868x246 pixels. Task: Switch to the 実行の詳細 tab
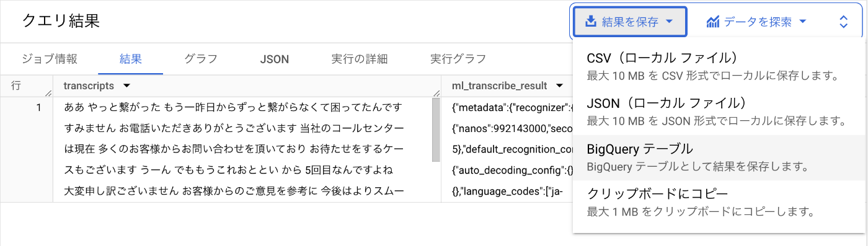point(359,59)
